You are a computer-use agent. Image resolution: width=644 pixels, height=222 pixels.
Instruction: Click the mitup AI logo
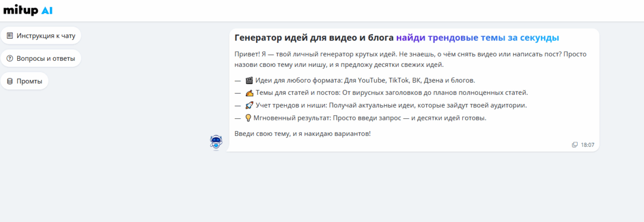(x=28, y=10)
